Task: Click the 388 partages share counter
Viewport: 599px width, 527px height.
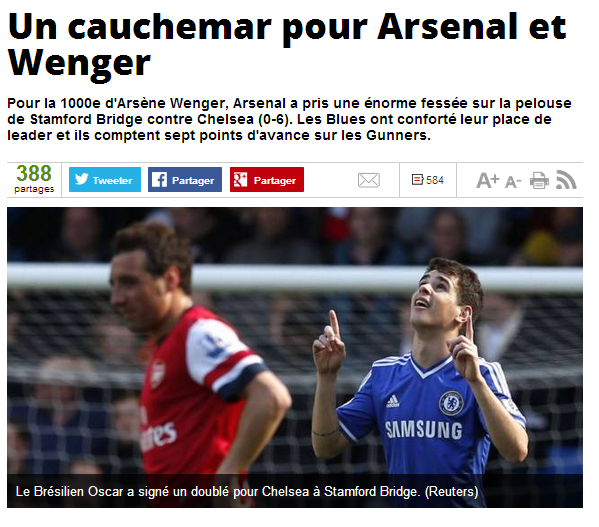Action: (34, 179)
